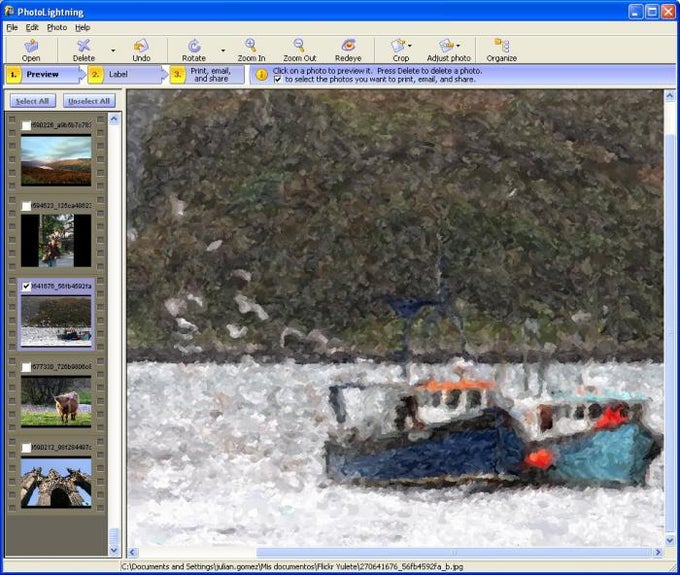680x575 pixels.
Task: Click the preview vertical scrollbar thumb
Action: [670, 332]
